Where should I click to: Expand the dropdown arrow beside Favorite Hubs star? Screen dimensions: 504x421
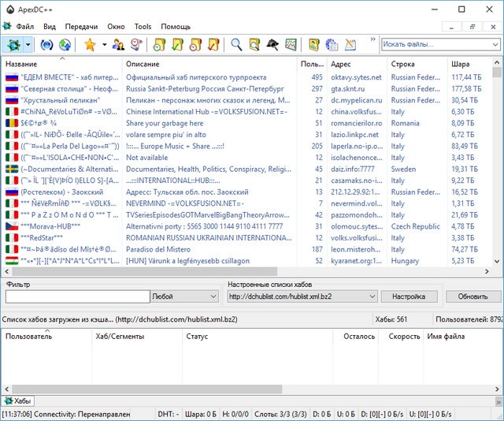point(104,45)
